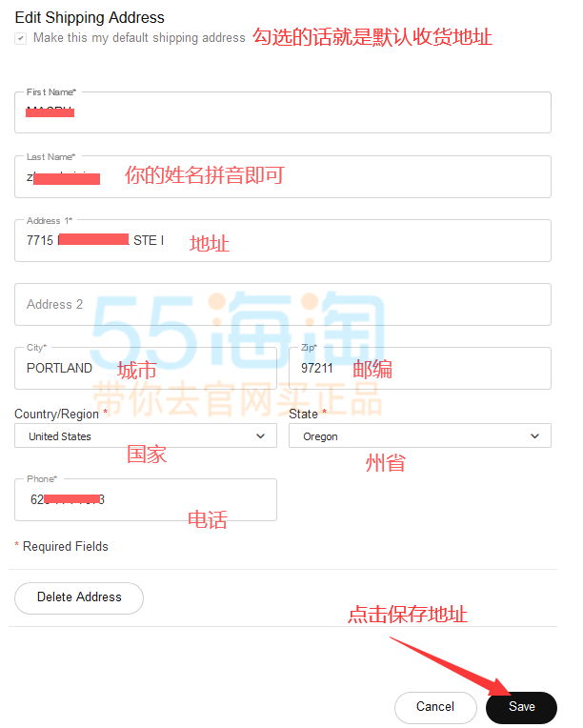Cancel editing the shipping address
The height and width of the screenshot is (728, 583).
tap(435, 707)
